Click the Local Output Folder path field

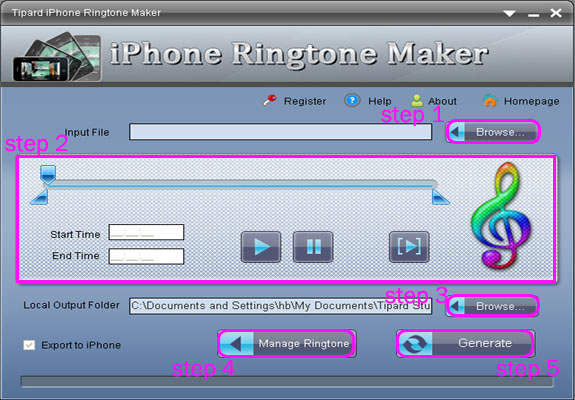click(x=281, y=306)
